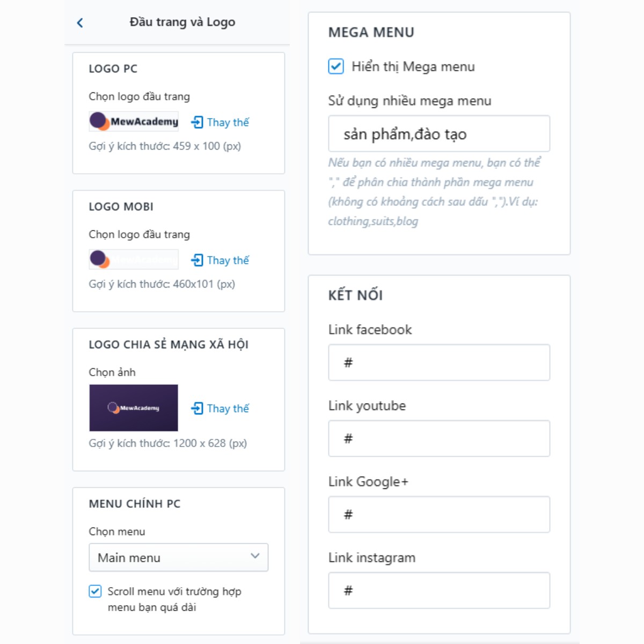Click the replace icon under LOGO PC

[197, 122]
